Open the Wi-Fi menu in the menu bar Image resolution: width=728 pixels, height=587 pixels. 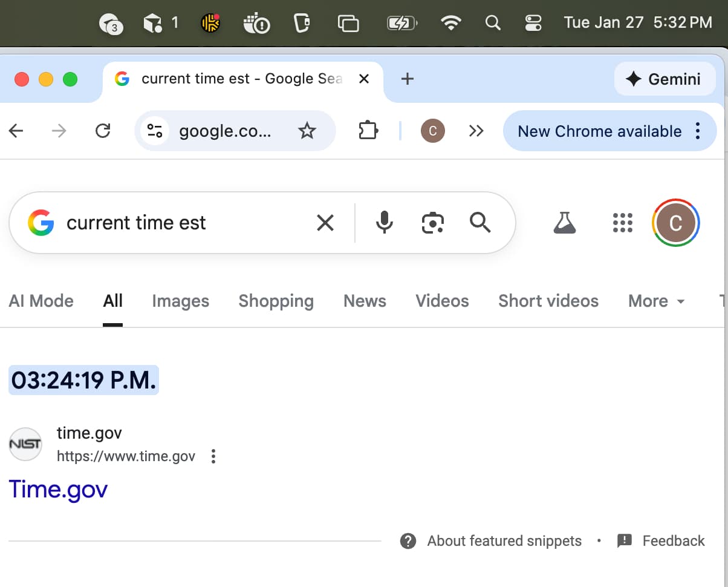coord(451,22)
